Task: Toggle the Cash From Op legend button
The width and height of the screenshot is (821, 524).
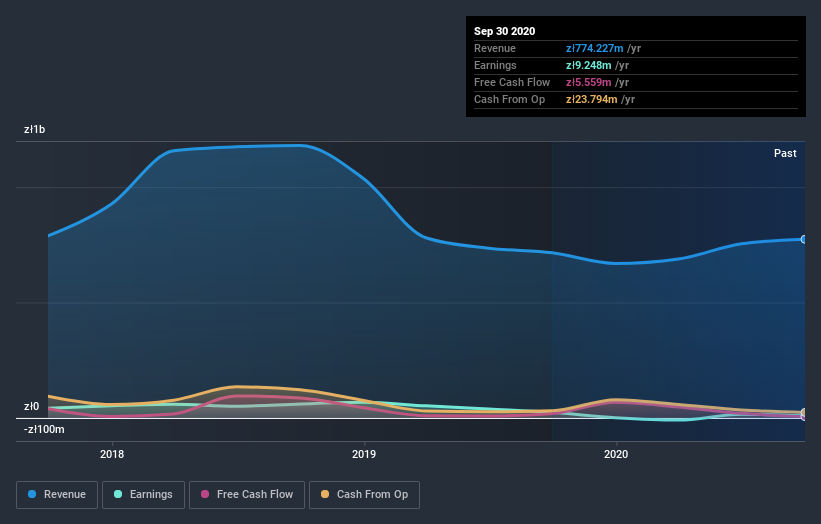Action: tap(364, 495)
